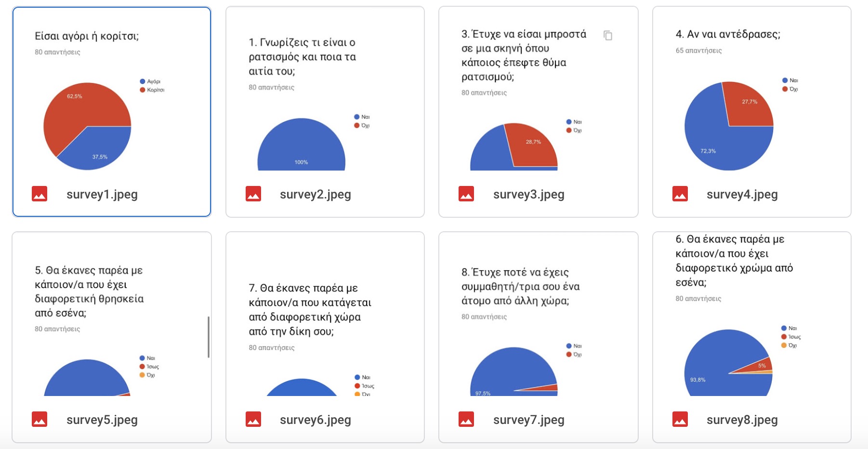
Task: Click the blue 'Αγόρι' legend dot
Action: [143, 81]
